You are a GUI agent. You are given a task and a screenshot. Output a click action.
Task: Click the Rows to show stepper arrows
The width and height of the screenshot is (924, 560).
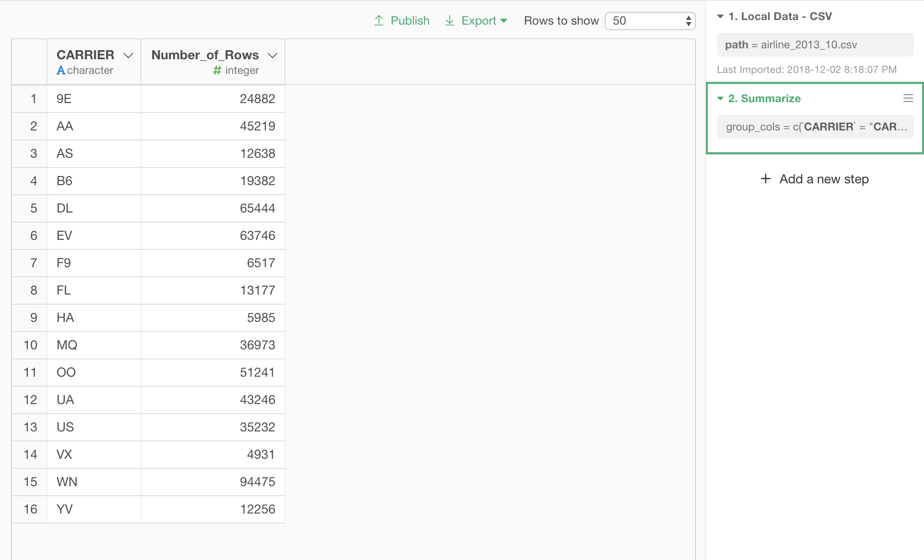(x=688, y=21)
